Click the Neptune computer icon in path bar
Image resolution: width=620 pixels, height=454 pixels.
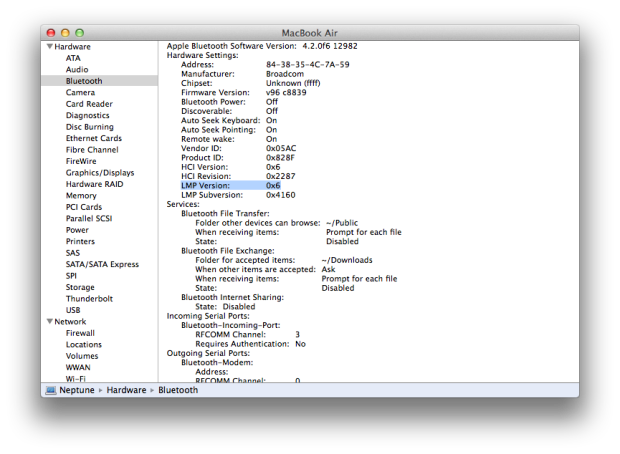coord(51,390)
